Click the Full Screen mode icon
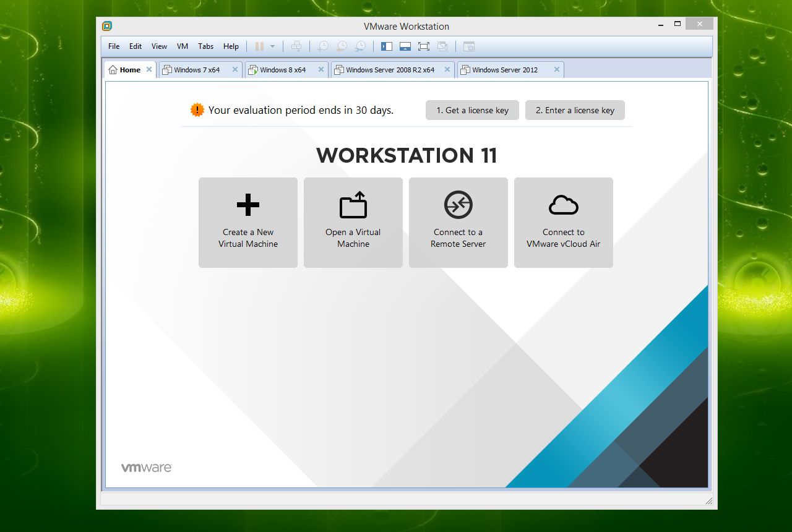Image resolution: width=792 pixels, height=532 pixels. [x=424, y=46]
